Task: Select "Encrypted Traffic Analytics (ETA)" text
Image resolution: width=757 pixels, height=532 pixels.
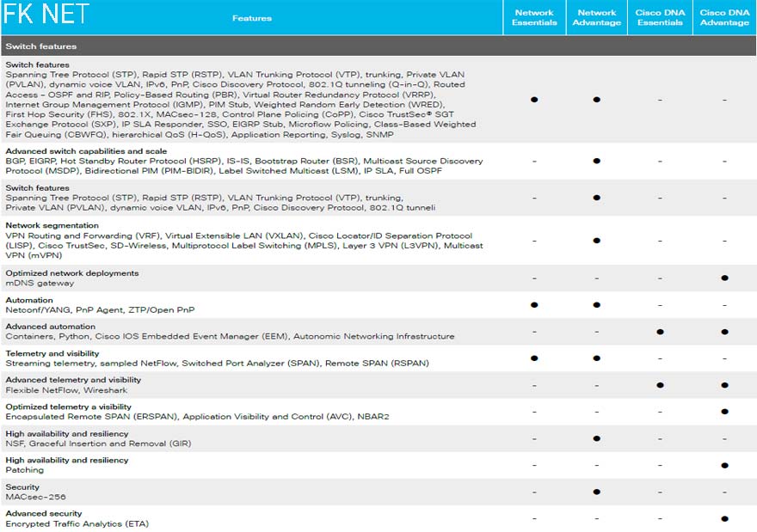Action: tap(77, 523)
